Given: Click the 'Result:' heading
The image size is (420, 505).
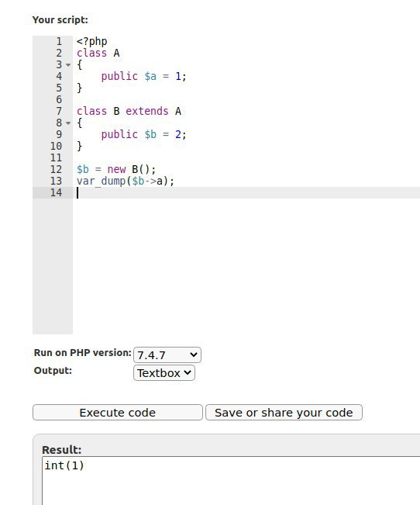Looking at the screenshot, I should coord(62,450).
